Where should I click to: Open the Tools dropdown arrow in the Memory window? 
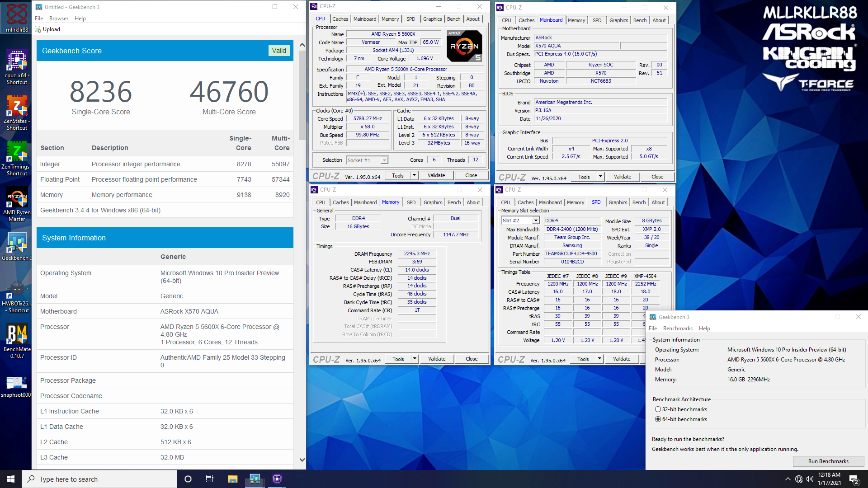415,359
